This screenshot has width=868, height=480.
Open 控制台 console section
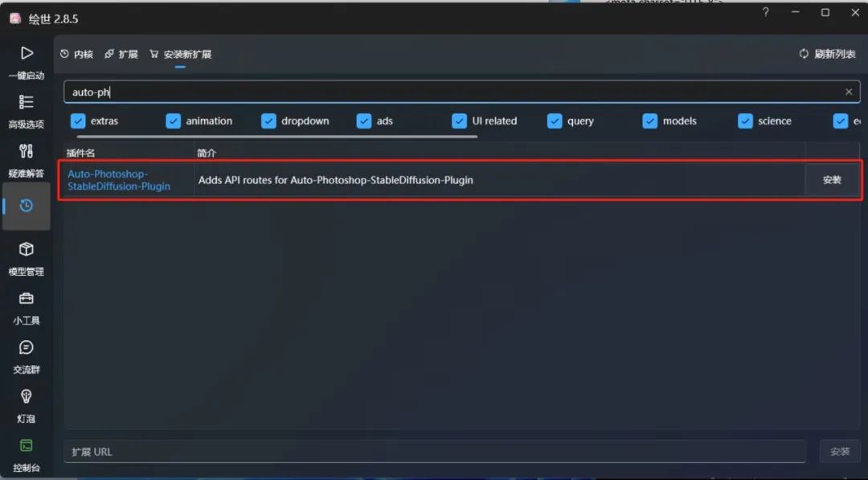[26, 454]
